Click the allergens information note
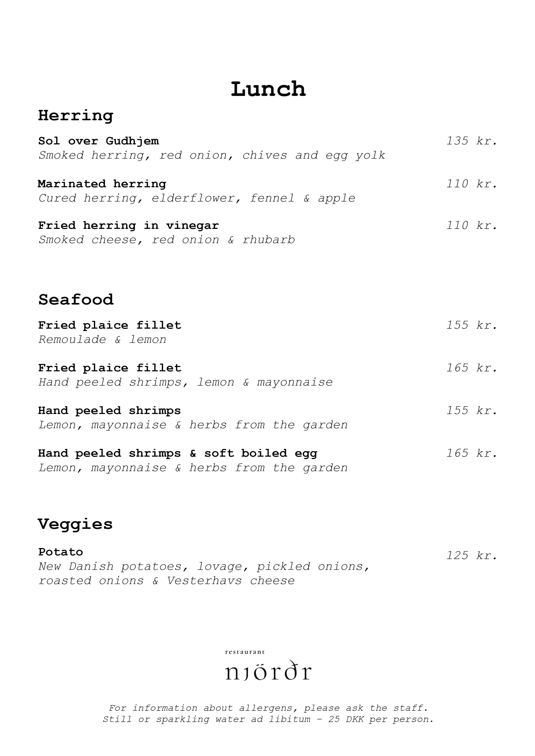 268,708
